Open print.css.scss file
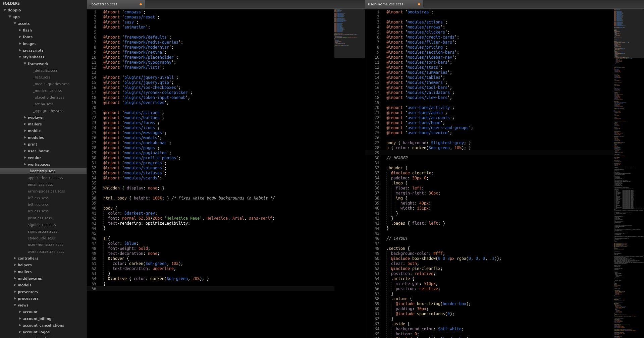Image resolution: width=644 pixels, height=338 pixels. pyautogui.click(x=40, y=218)
